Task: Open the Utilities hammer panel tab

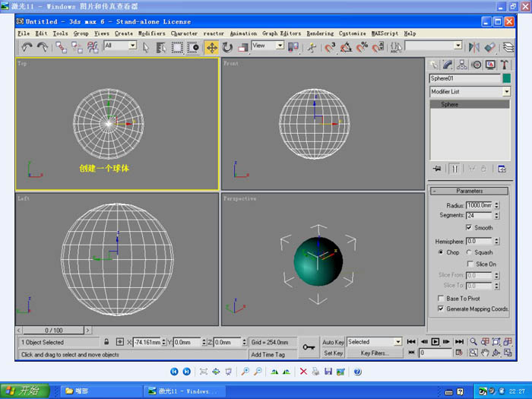Action: click(504, 65)
